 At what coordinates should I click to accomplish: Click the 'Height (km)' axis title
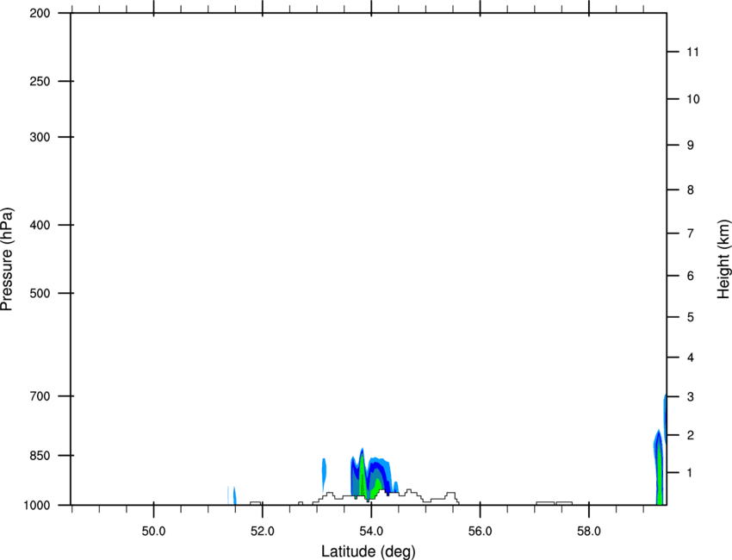[x=723, y=259]
